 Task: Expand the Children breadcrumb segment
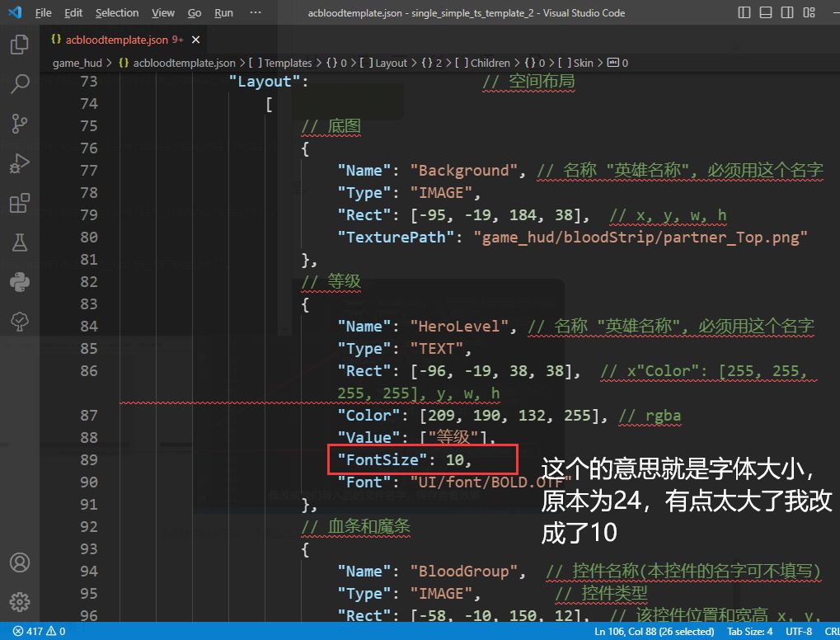(490, 63)
